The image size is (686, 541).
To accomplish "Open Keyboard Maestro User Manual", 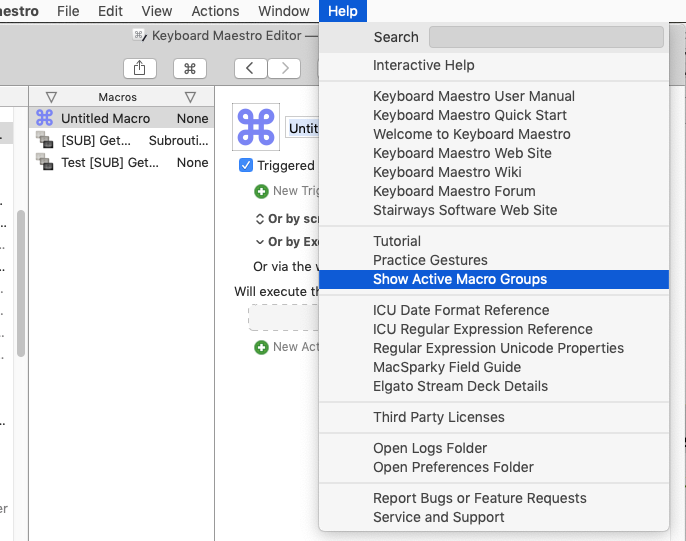I will (494, 96).
